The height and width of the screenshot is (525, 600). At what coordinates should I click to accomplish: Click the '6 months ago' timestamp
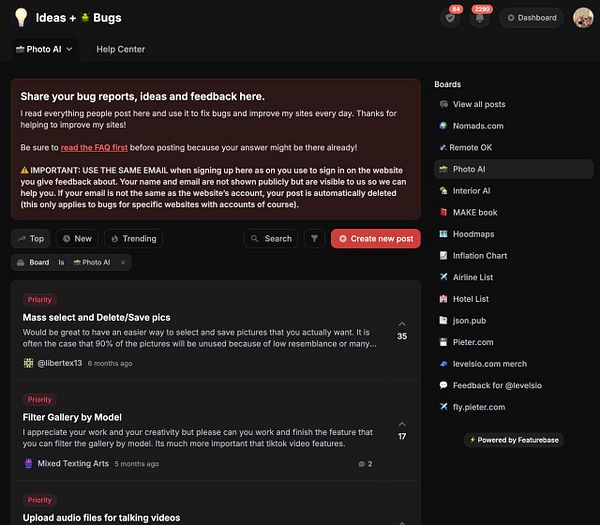[110, 364]
